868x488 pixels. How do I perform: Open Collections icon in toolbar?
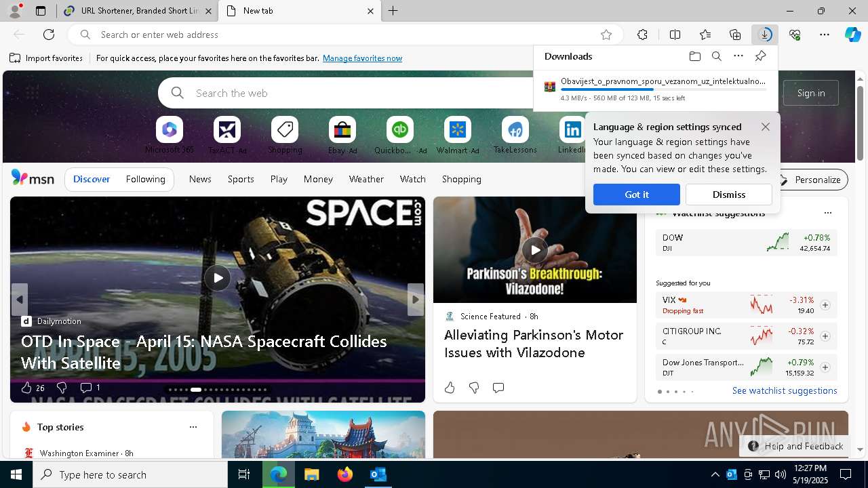(735, 35)
